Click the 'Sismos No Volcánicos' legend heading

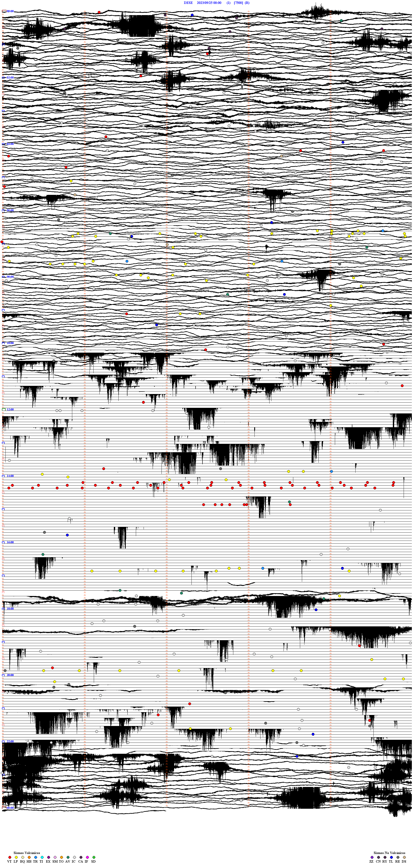(389, 853)
